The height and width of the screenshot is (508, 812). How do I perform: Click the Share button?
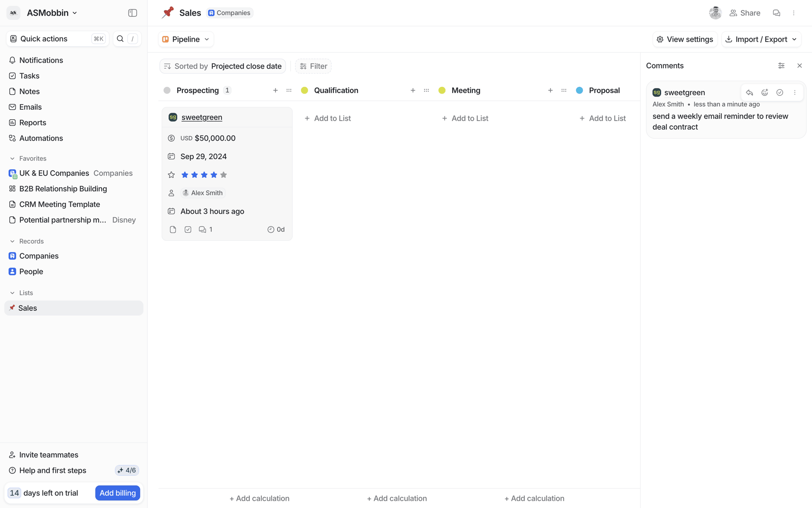[745, 13]
